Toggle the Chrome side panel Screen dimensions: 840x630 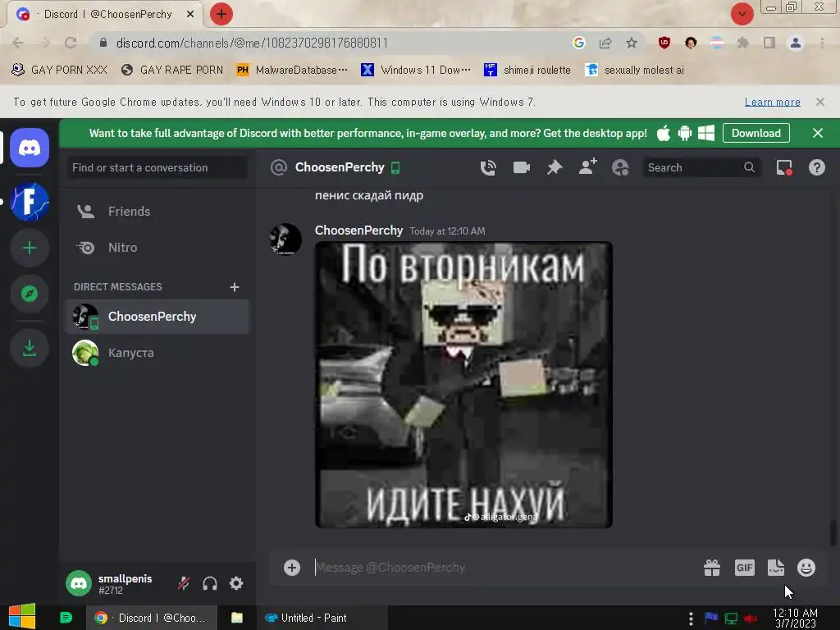[x=769, y=43]
